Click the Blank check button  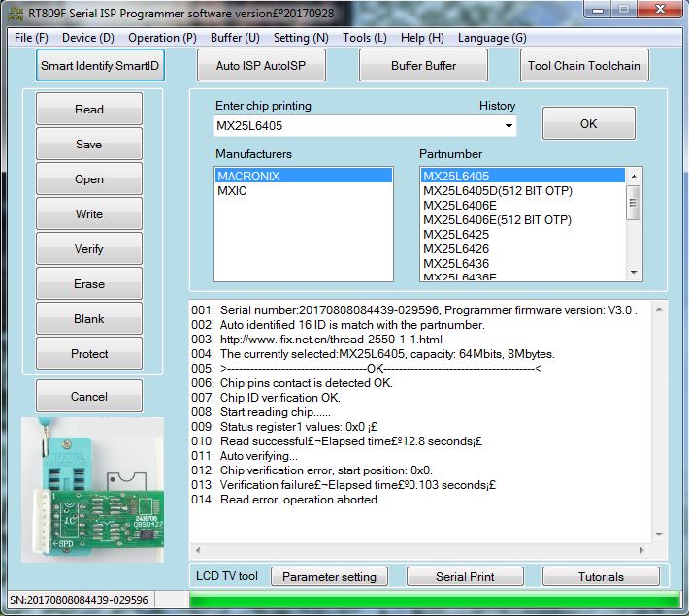[x=89, y=318]
